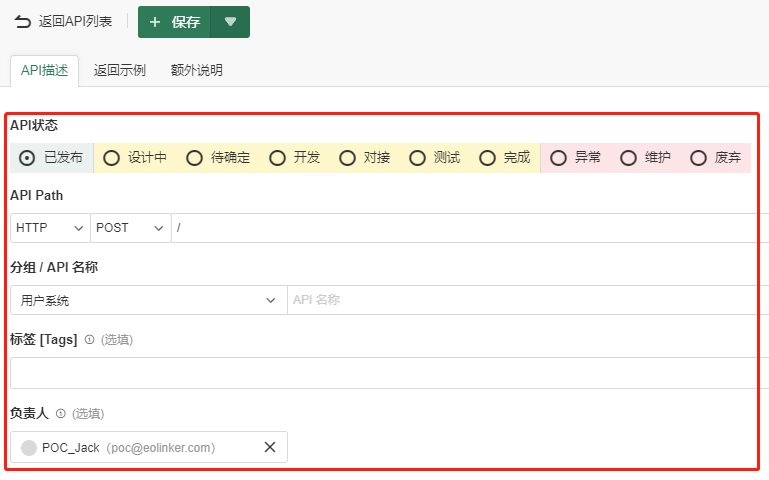
Task: Click the back arrow icon
Action: click(23, 22)
